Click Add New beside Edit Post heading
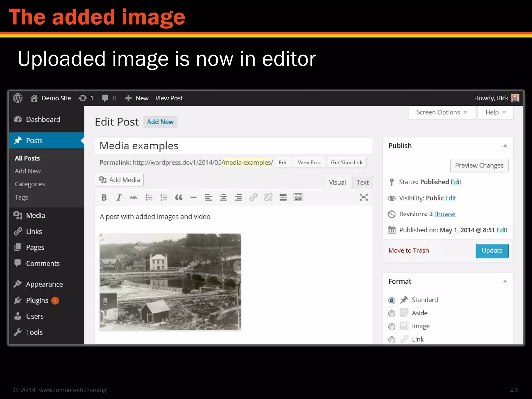Image resolution: width=532 pixels, height=399 pixels. pos(160,122)
